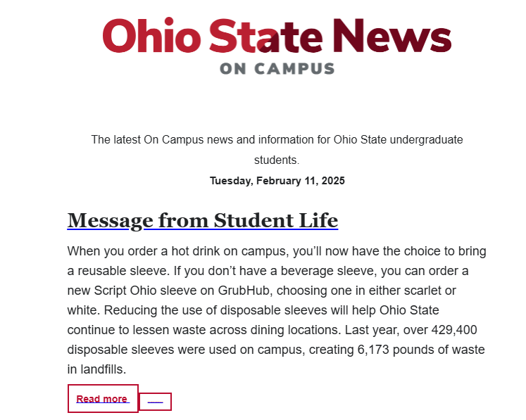
Task: Click the Read more button
Action: point(102,399)
